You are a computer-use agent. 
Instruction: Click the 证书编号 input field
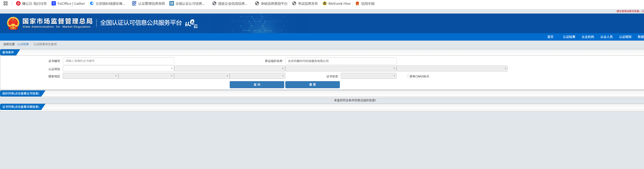tap(118, 61)
